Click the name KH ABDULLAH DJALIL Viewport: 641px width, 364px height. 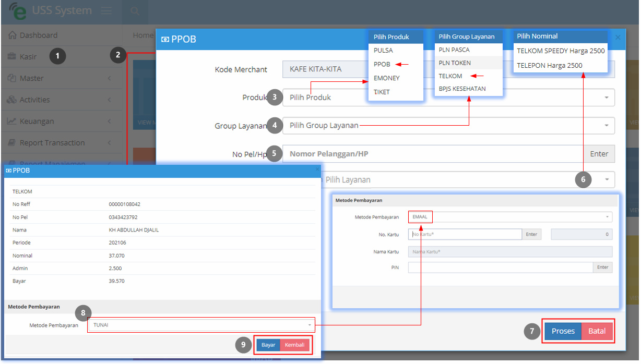(x=134, y=230)
